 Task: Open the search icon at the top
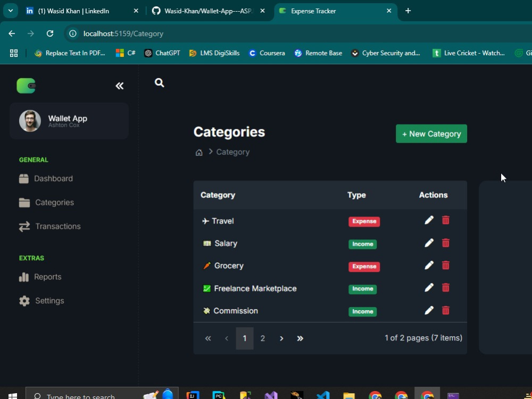click(159, 82)
